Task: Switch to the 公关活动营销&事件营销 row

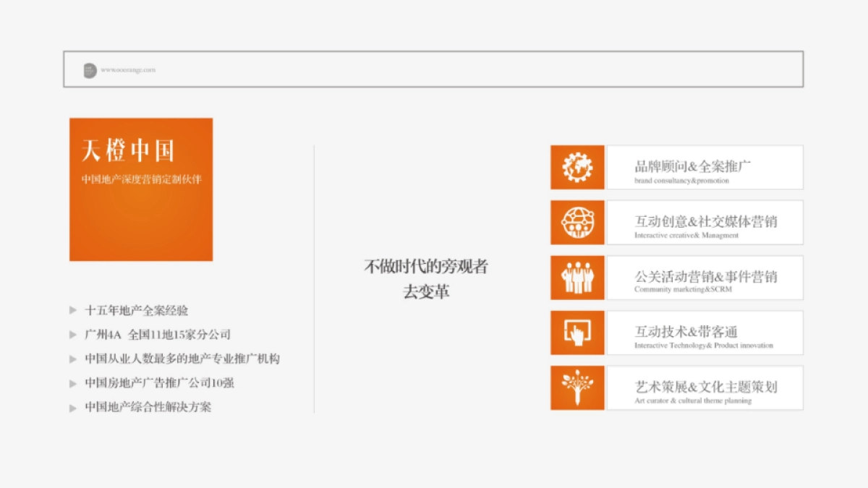Action: point(705,277)
